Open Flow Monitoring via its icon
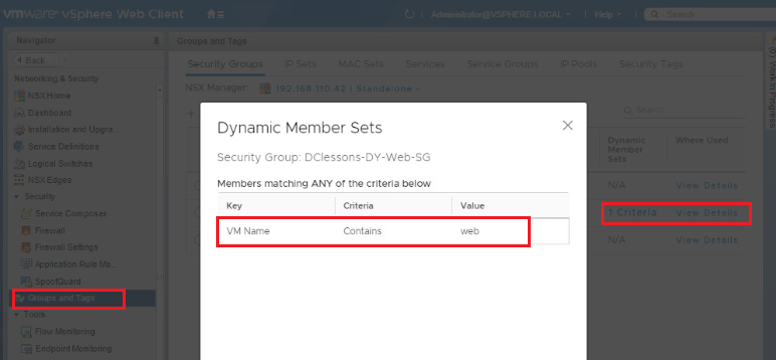The width and height of the screenshot is (776, 360). pyautogui.click(x=26, y=331)
